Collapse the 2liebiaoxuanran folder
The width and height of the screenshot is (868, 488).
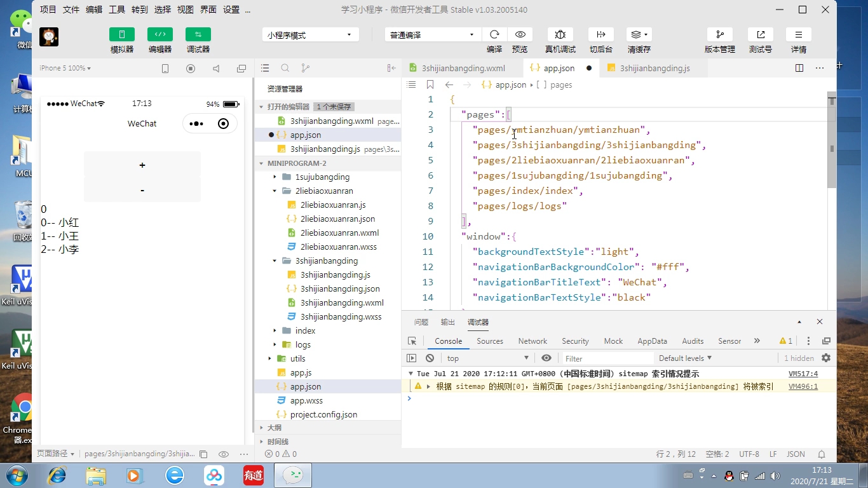[x=275, y=191]
